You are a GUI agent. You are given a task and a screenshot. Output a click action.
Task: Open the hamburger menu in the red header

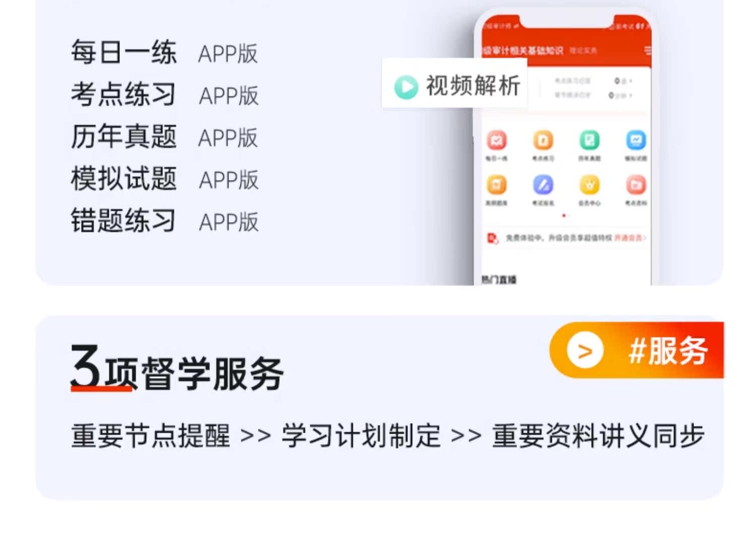tap(647, 50)
